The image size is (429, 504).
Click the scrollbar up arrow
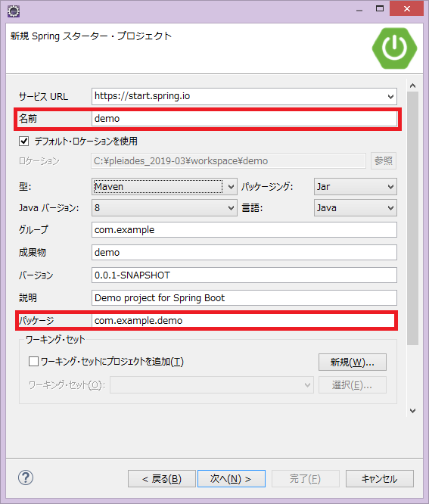click(x=412, y=86)
